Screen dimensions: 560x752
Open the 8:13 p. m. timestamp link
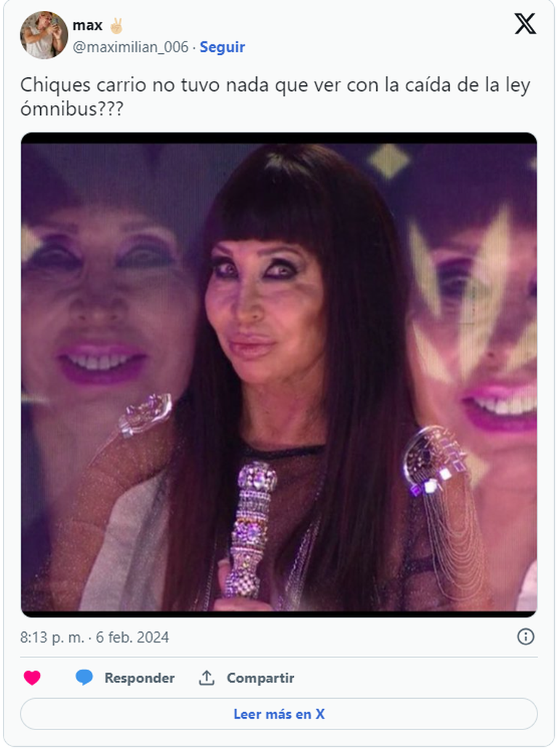point(52,637)
